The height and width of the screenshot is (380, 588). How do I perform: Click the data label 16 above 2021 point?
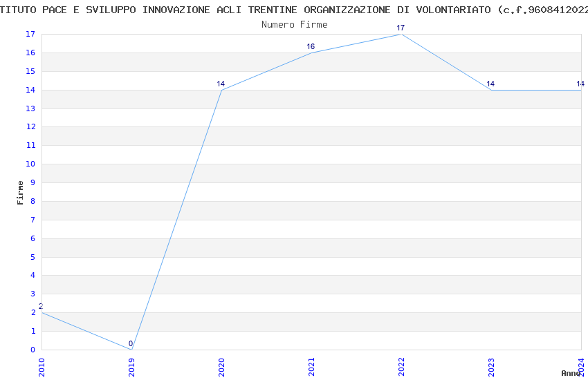(311, 47)
